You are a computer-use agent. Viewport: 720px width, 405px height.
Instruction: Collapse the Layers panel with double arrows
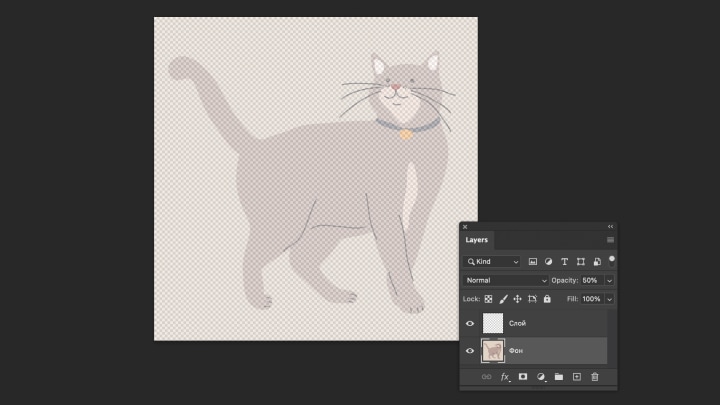(x=610, y=226)
